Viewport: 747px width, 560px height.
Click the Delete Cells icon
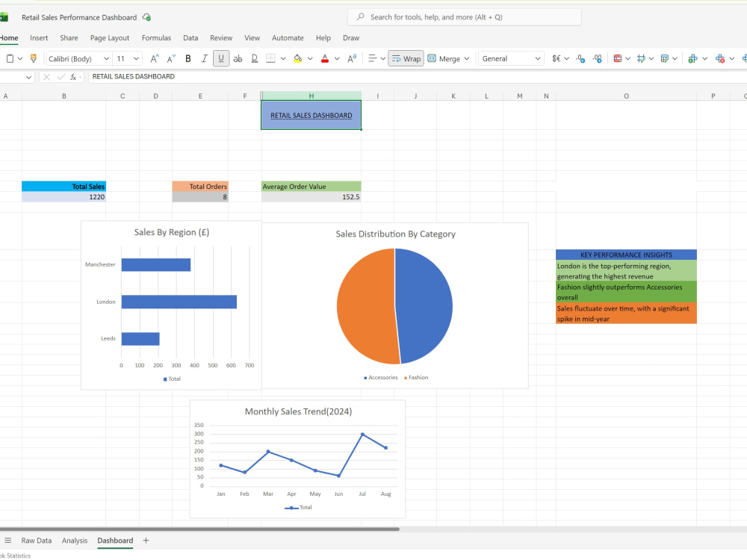pos(720,58)
